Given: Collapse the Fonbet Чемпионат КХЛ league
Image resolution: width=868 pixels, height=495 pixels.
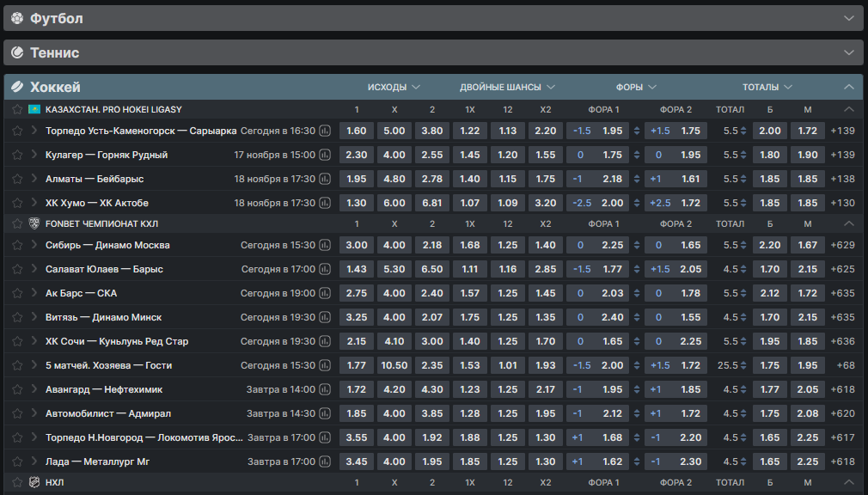Looking at the screenshot, I should click(848, 223).
